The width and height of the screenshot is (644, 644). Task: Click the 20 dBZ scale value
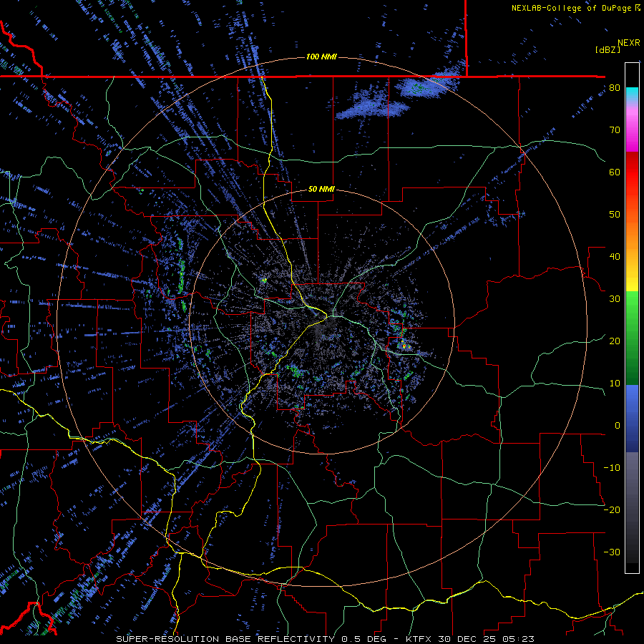615,341
